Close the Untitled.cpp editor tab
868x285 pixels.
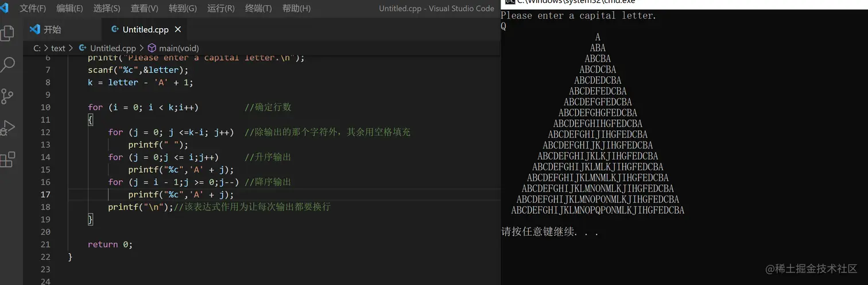point(178,29)
